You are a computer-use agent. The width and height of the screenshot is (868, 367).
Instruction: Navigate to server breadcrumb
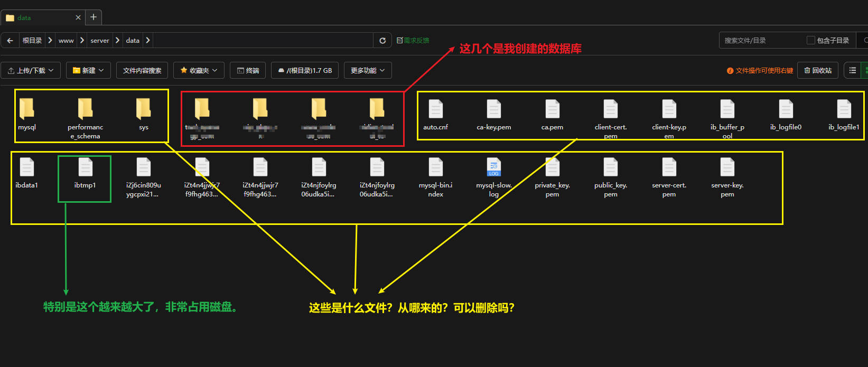(x=100, y=40)
